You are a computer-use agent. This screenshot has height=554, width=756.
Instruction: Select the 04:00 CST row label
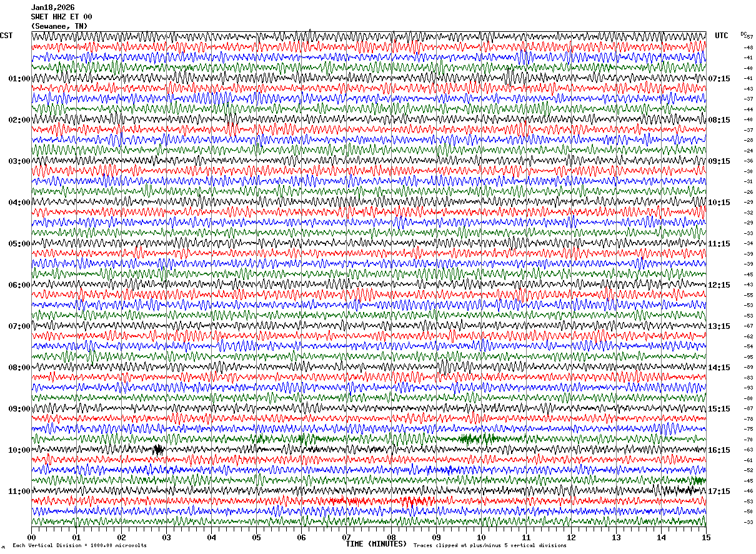(x=19, y=203)
